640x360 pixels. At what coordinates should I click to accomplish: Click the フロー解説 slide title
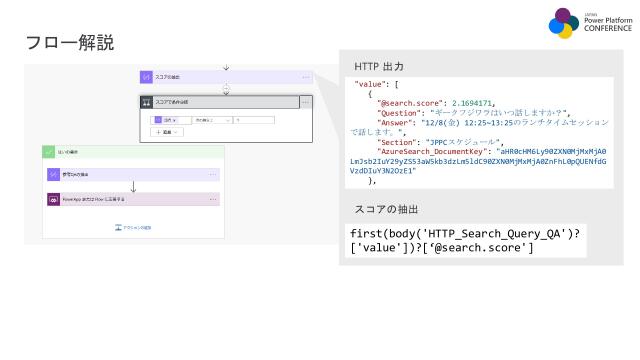70,43
